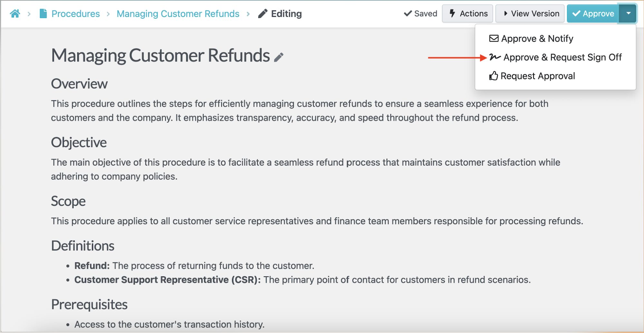Click the home icon in breadcrumb
This screenshot has width=644, height=333.
pyautogui.click(x=15, y=14)
